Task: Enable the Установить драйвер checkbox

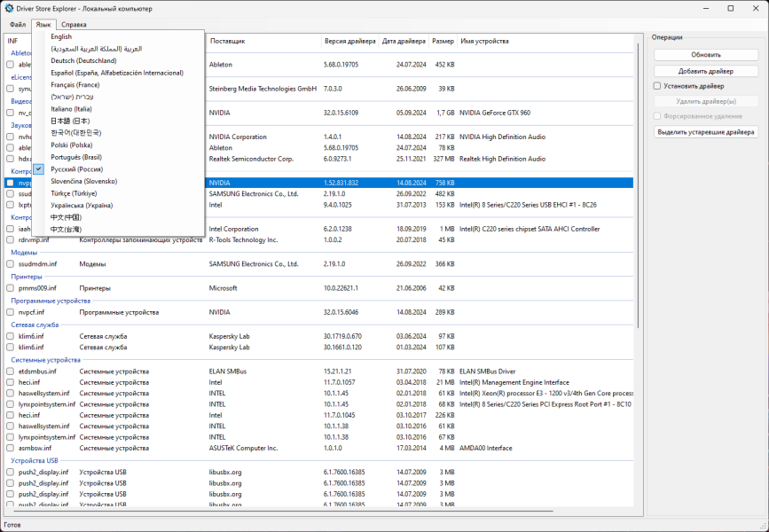Action: [x=657, y=86]
